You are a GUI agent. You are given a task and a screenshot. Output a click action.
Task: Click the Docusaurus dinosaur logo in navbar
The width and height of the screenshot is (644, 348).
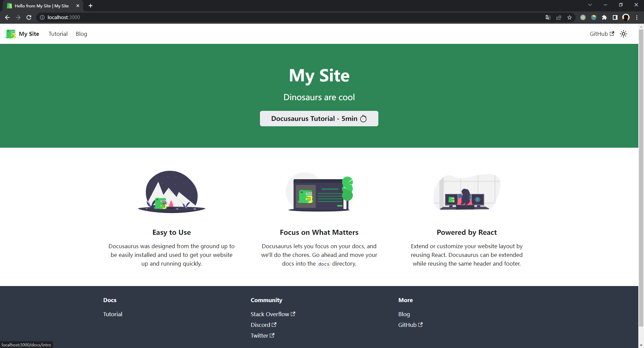pos(11,34)
